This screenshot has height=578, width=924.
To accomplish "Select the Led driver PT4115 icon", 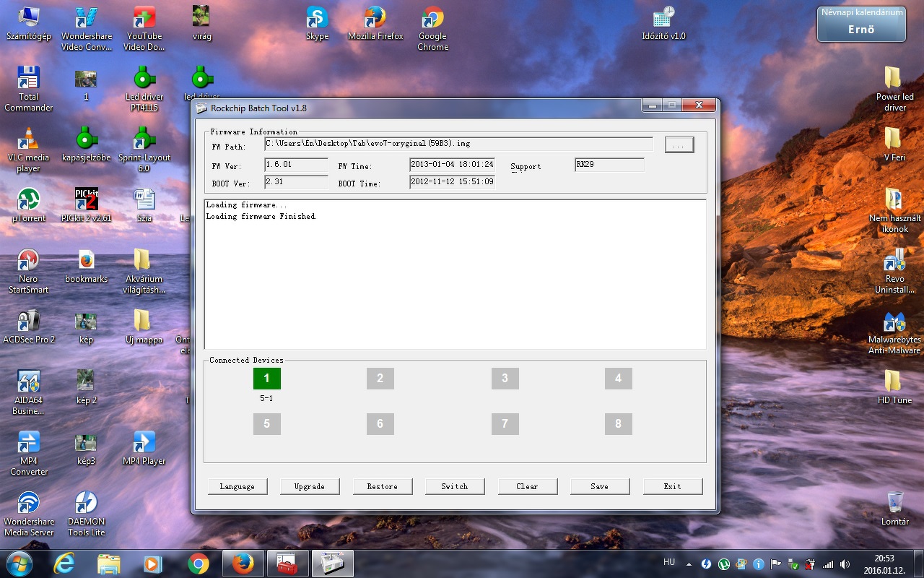I will click(144, 89).
